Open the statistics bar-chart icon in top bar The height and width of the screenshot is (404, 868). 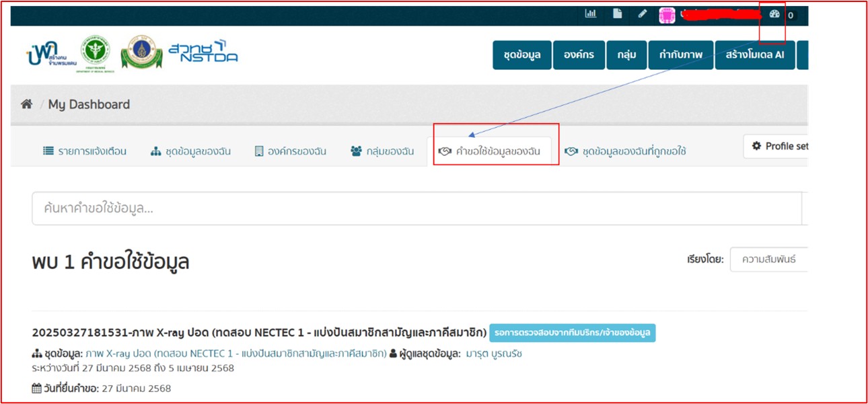pyautogui.click(x=591, y=13)
